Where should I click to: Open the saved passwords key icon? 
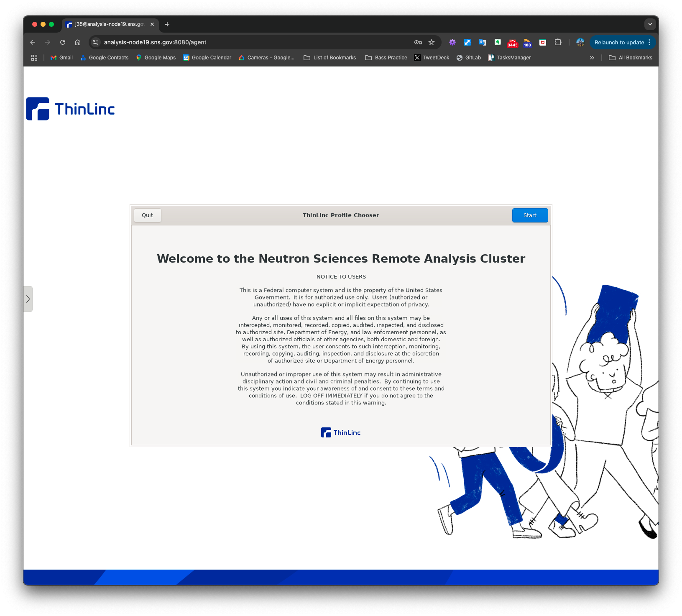(418, 42)
